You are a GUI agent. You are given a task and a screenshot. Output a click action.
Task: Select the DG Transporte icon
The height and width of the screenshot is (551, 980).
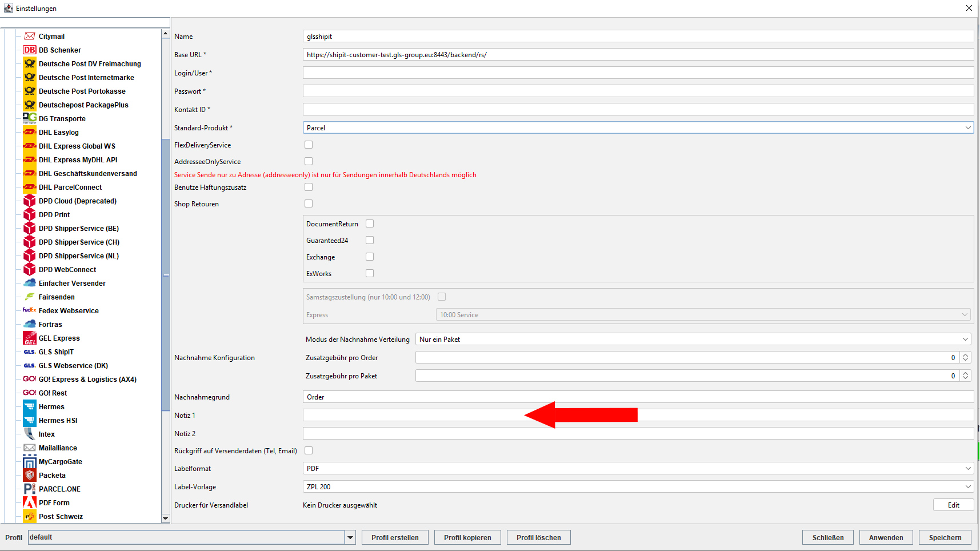[30, 118]
